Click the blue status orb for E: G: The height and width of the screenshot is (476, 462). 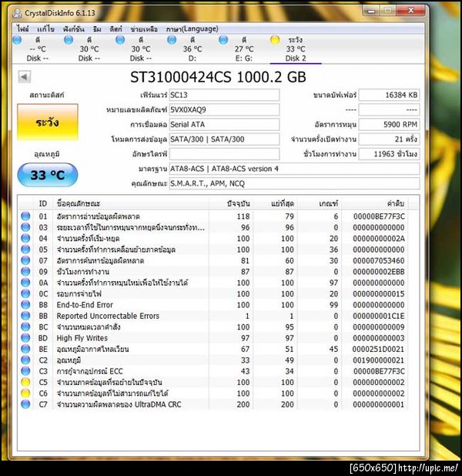[x=223, y=40]
